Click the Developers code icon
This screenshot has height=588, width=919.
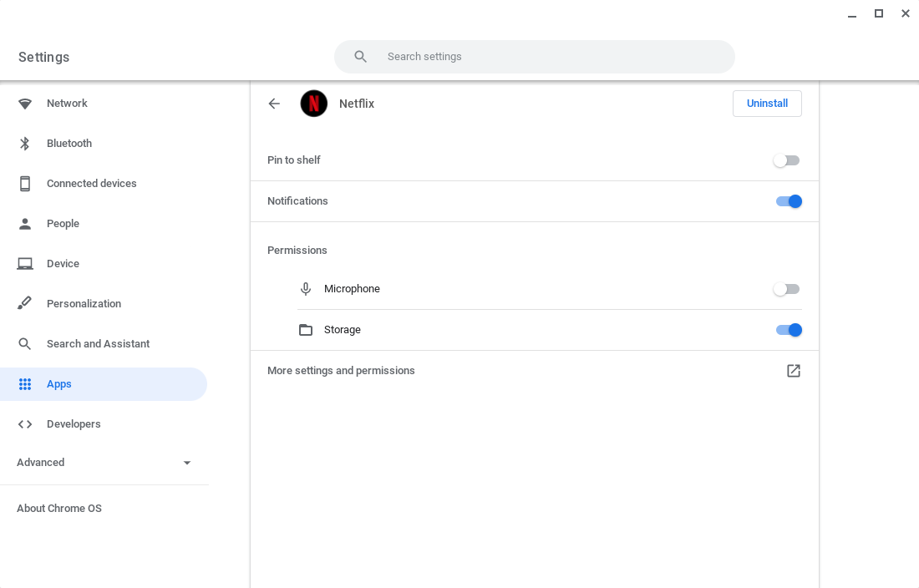[x=24, y=423]
